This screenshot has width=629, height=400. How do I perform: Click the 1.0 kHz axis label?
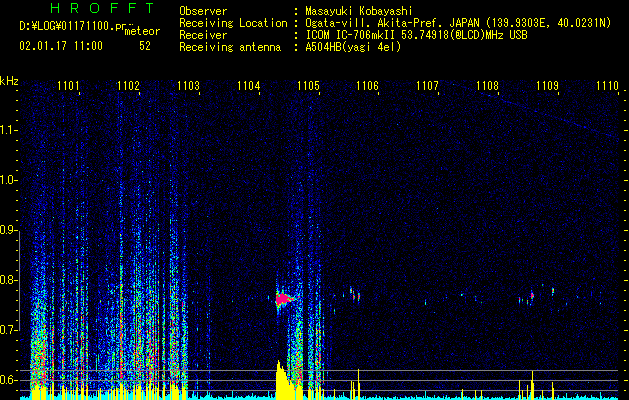9,180
